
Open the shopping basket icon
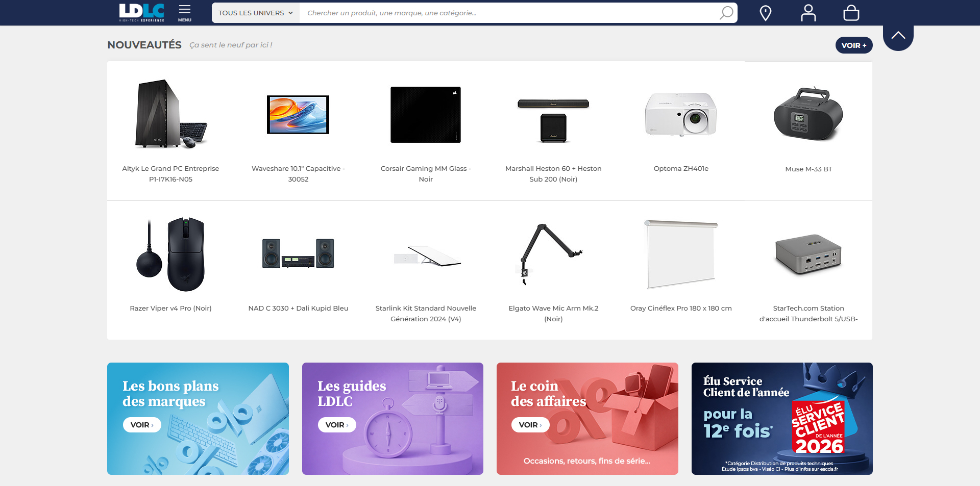click(851, 13)
